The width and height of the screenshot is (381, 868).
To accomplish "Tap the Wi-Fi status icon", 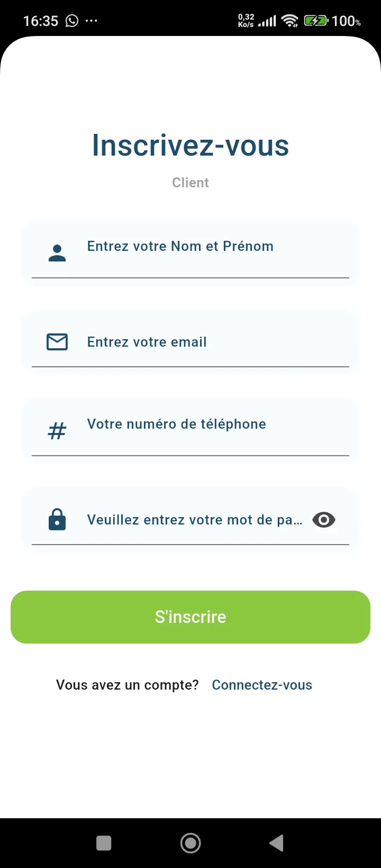I will pos(289,21).
